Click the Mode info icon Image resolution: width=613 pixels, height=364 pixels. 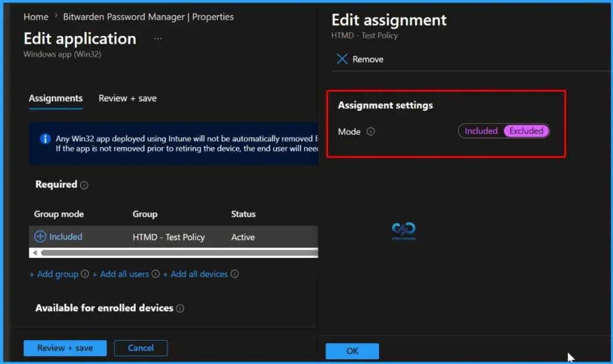click(x=371, y=131)
